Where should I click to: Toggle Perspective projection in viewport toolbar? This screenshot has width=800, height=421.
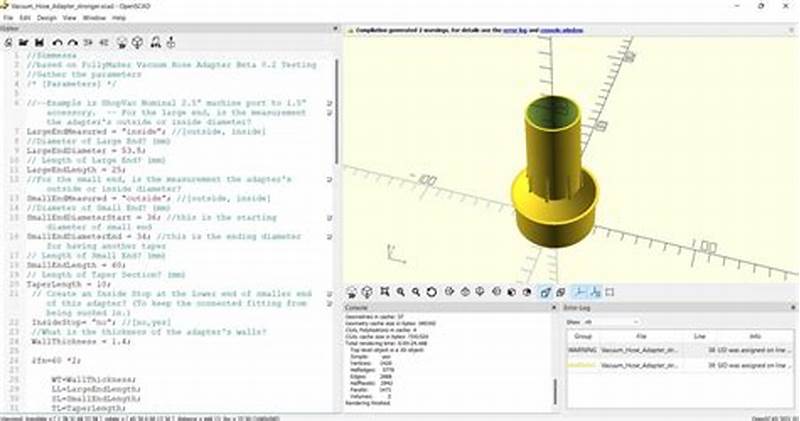point(545,292)
